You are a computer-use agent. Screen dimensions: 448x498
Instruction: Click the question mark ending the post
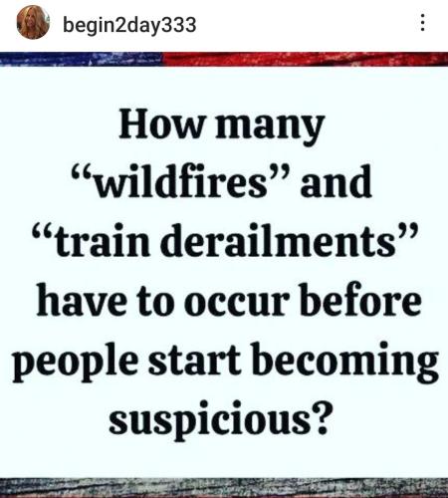coord(322,417)
